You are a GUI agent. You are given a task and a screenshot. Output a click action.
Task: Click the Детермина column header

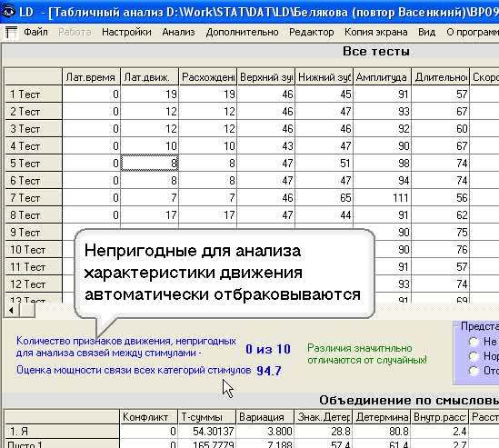(x=381, y=417)
